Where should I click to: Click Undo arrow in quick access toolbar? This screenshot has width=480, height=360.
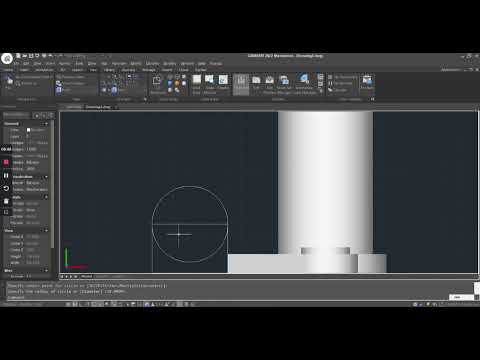(51, 56)
